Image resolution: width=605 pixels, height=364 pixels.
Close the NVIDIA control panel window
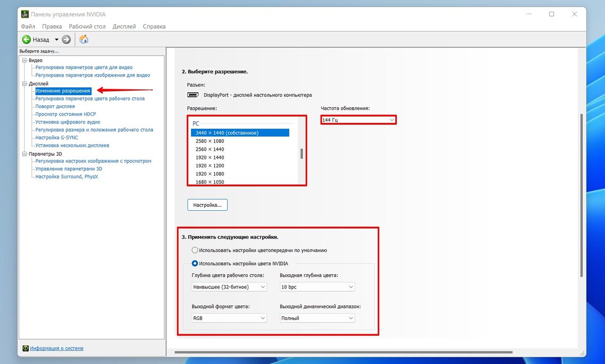[575, 14]
